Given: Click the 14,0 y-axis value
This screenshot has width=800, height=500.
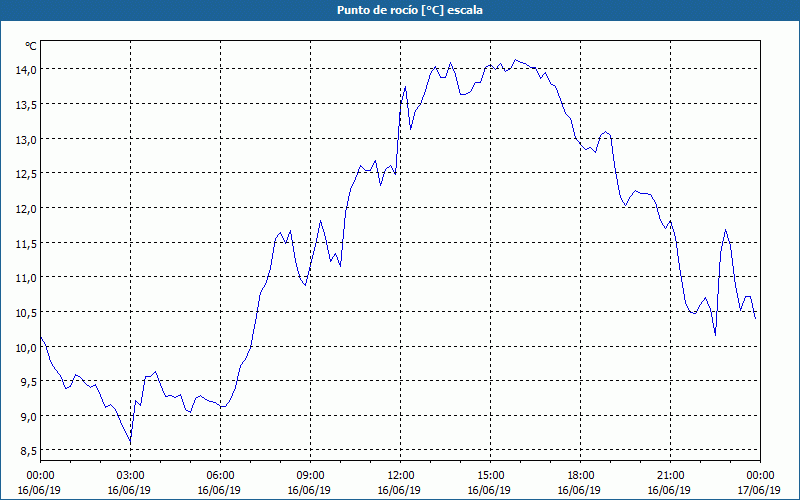Looking at the screenshot, I should tap(26, 70).
